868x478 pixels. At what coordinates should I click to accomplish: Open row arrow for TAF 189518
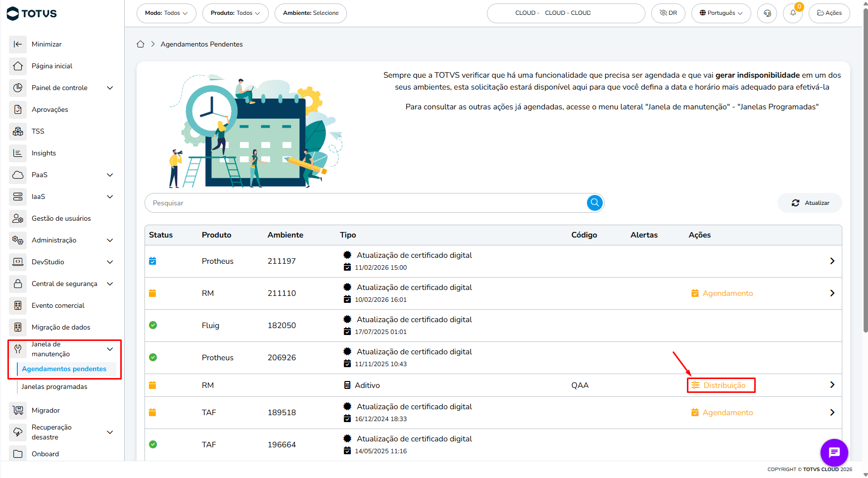point(832,412)
